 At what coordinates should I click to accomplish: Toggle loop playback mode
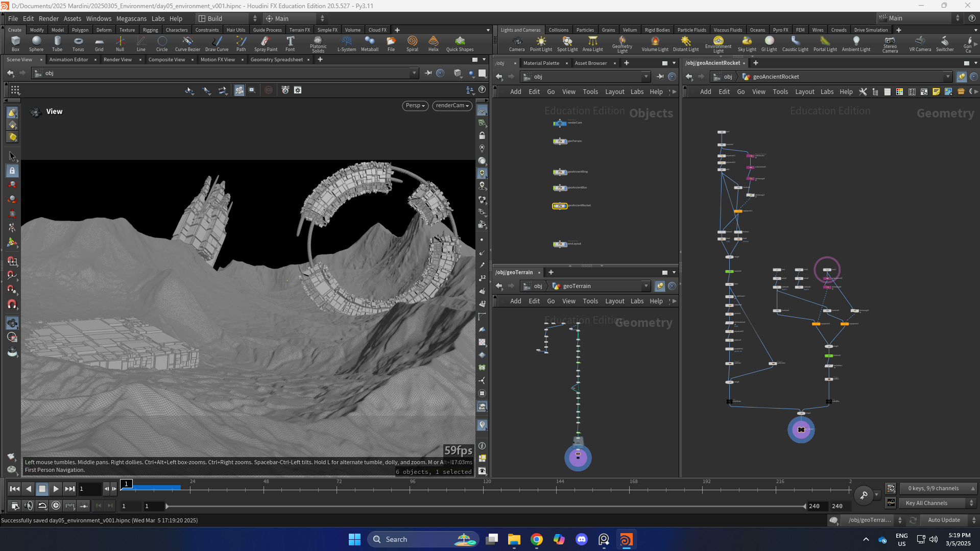(42, 506)
